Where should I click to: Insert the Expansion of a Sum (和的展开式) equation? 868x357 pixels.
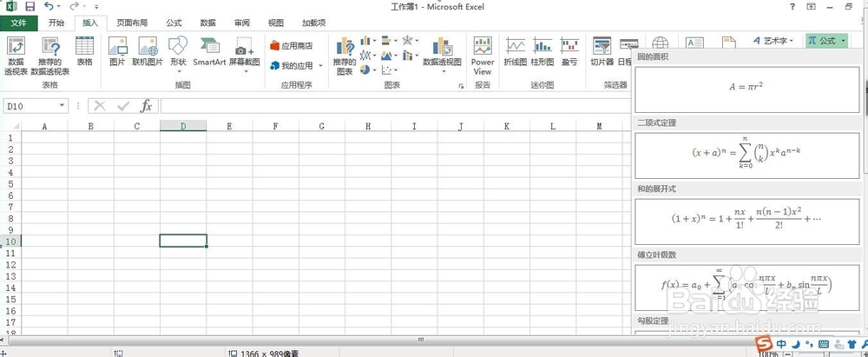(746, 221)
